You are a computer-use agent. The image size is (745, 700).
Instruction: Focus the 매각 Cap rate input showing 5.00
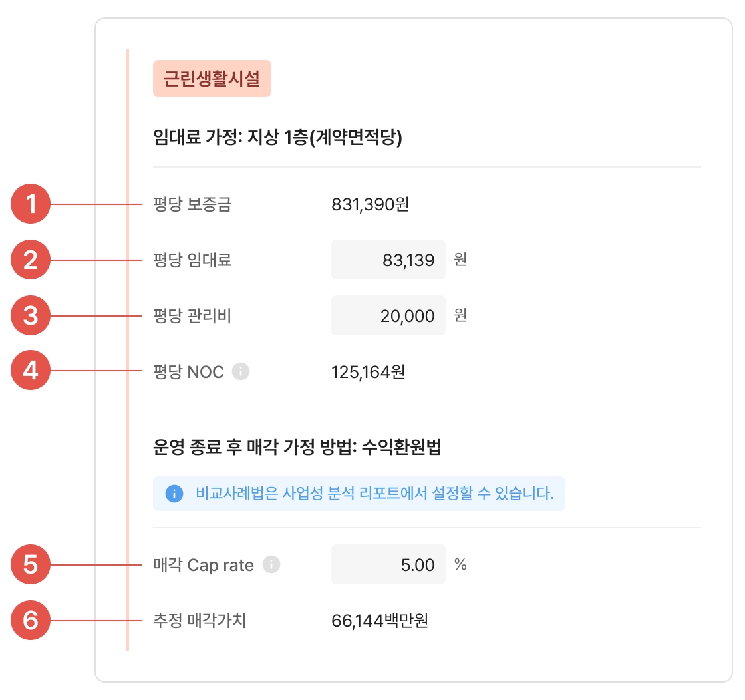388,564
